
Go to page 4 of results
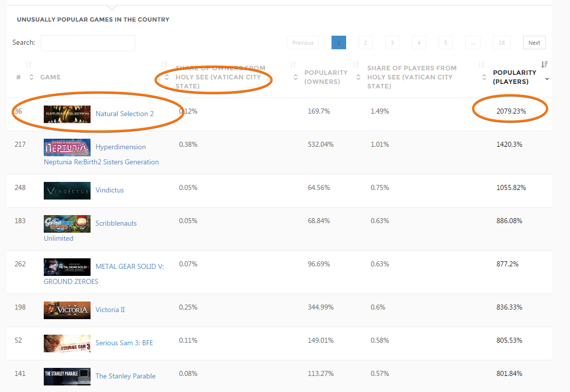click(419, 43)
